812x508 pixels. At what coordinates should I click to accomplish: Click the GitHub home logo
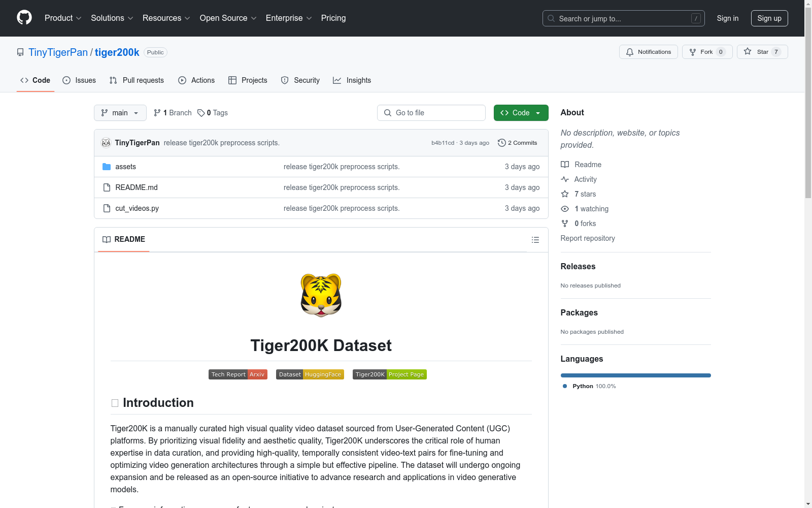(24, 18)
